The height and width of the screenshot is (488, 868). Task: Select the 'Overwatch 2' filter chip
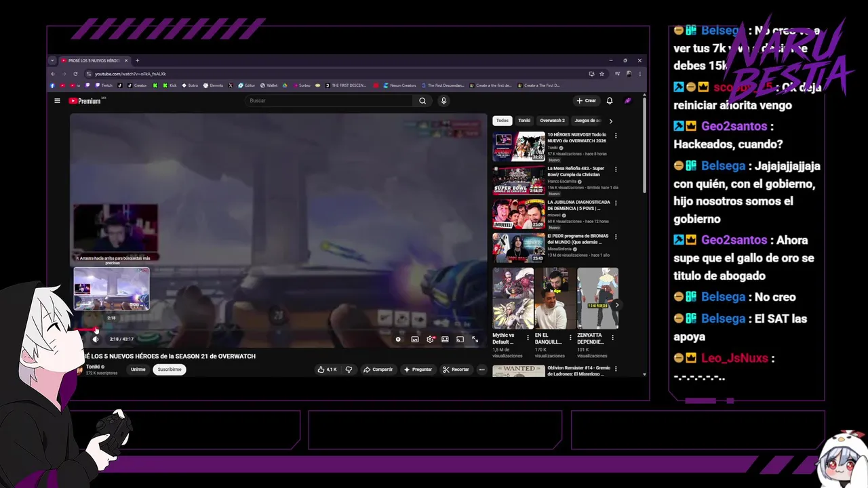pos(552,121)
